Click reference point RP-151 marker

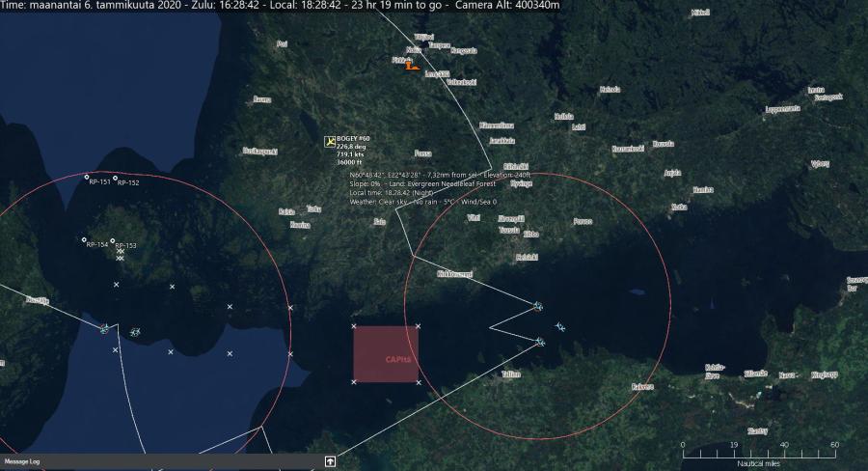[86, 178]
